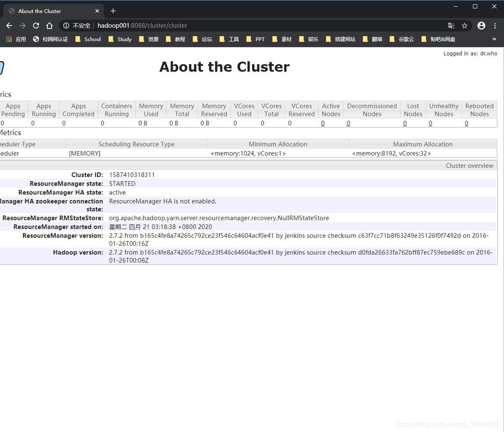
Task: Click the Maximum Allocation header
Action: 423,144
